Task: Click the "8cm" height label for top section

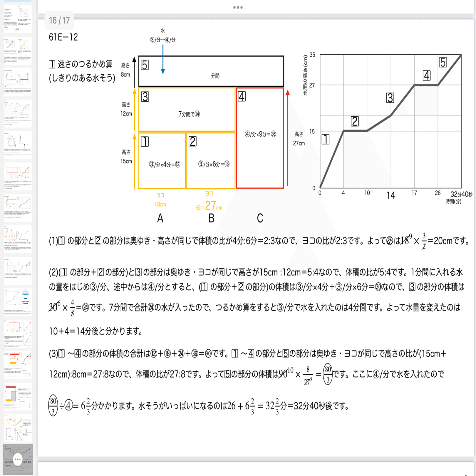Action: (x=125, y=75)
